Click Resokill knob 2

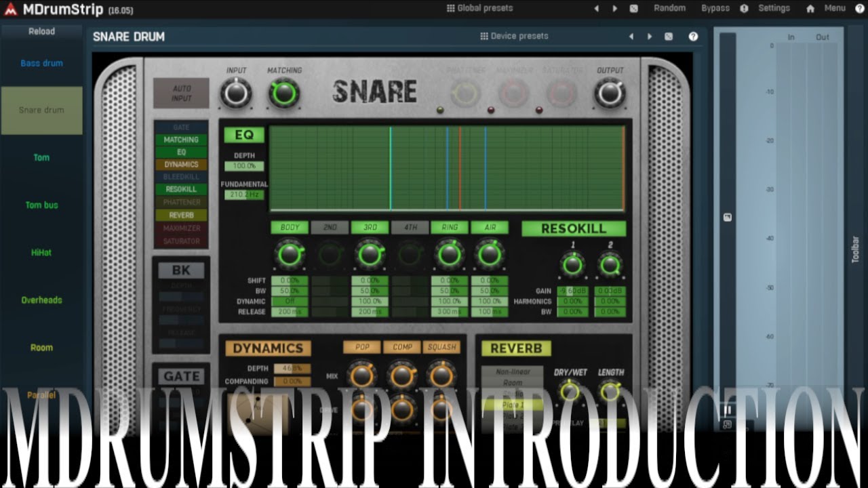[610, 264]
